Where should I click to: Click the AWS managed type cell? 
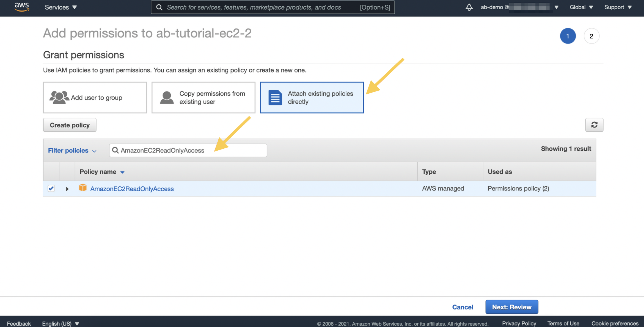coord(443,189)
